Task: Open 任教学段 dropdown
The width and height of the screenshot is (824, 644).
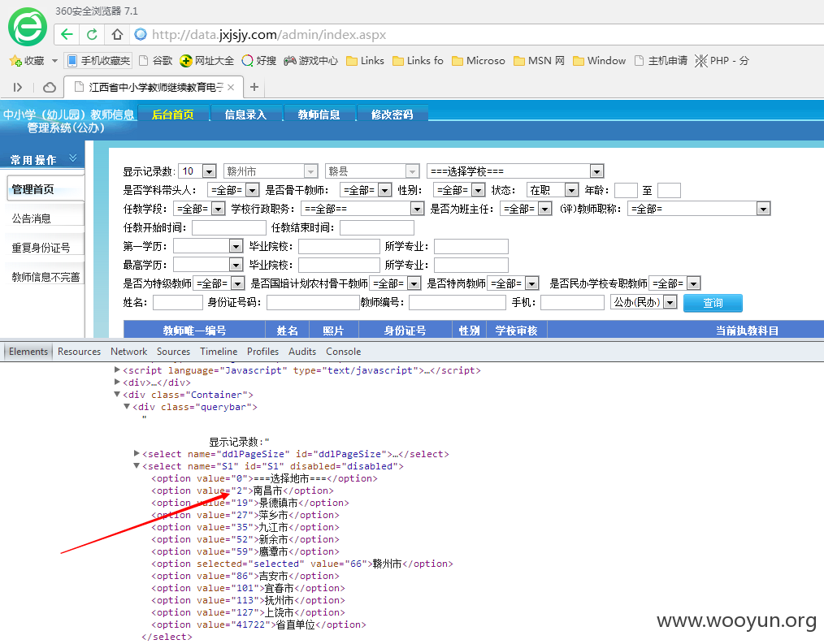Action: point(200,209)
